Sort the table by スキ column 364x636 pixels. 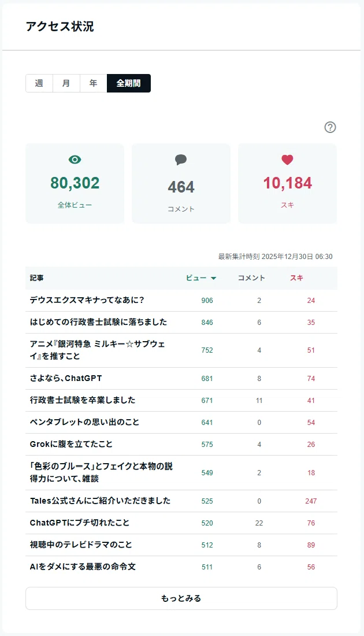pos(296,278)
